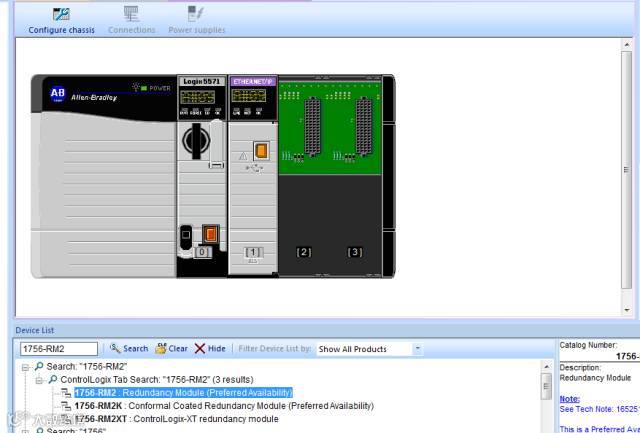Image resolution: width=640 pixels, height=433 pixels.
Task: Click the Hide button in the Device List
Action: click(x=210, y=349)
